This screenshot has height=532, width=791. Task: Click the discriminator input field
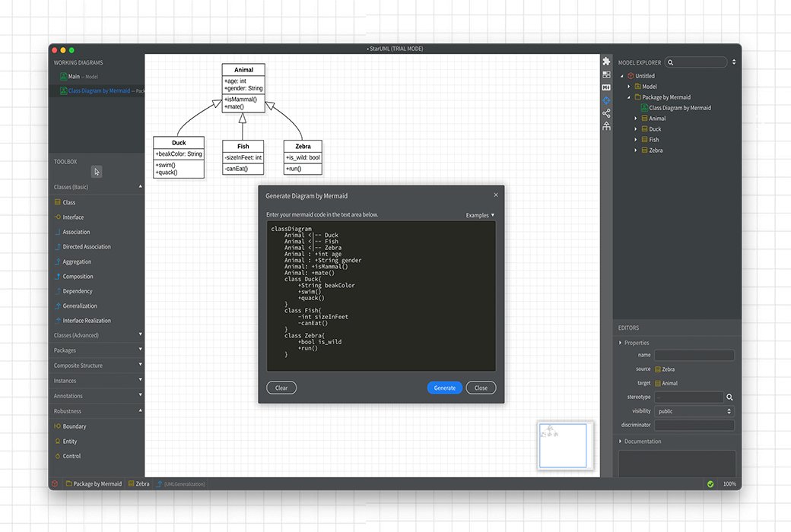pos(694,425)
